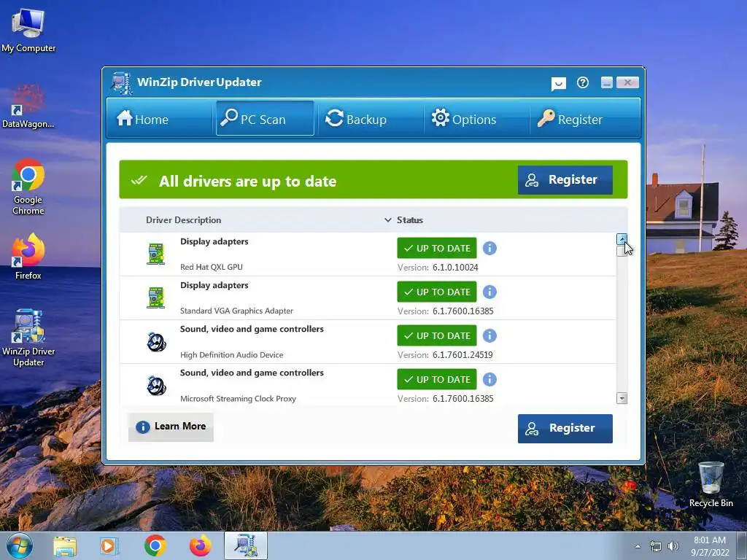Click version 6.1.7601.24519 text

[x=462, y=355]
